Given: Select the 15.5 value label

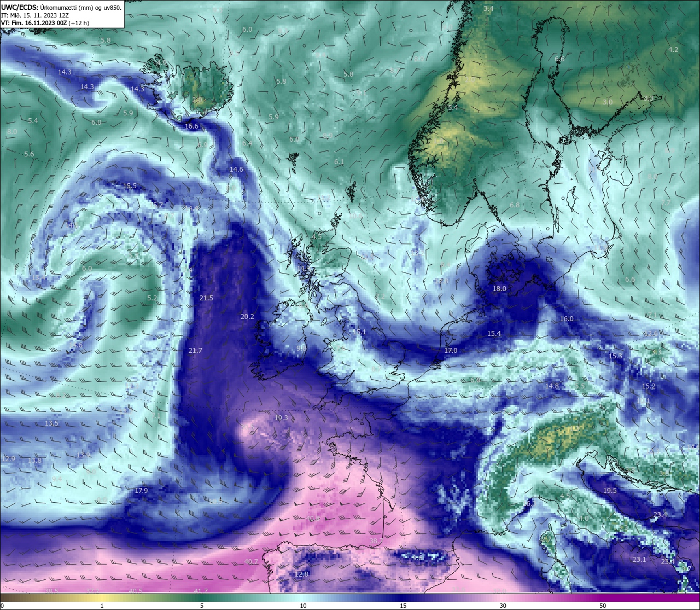Looking at the screenshot, I should [130, 185].
